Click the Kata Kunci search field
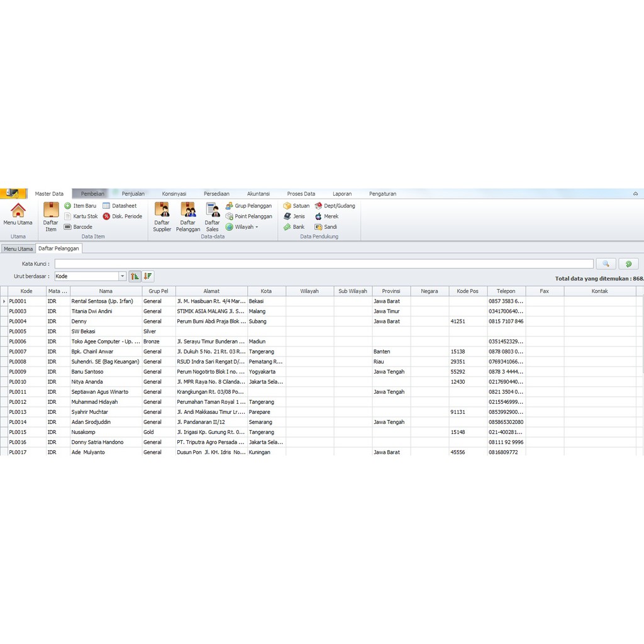The width and height of the screenshot is (644, 644). pos(323,264)
